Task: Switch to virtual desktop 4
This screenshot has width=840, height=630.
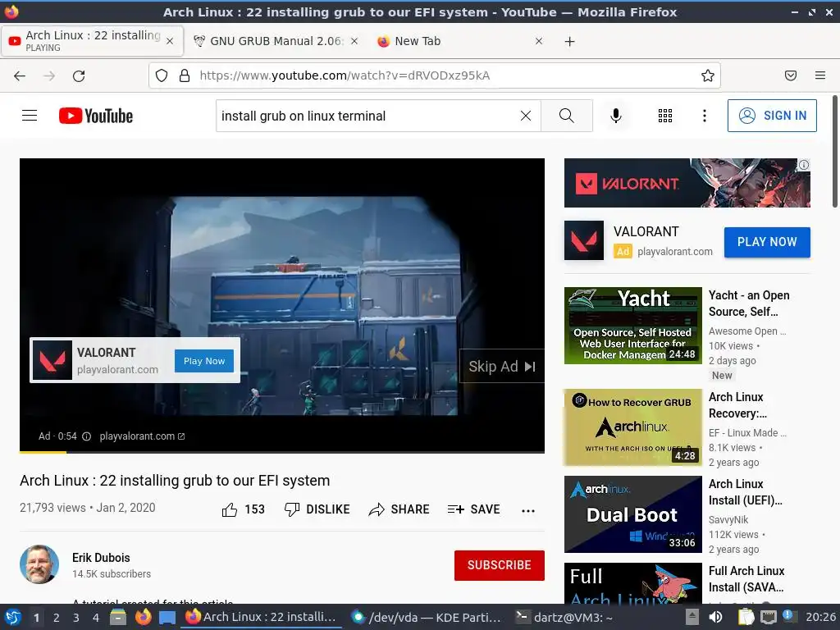Action: (96, 618)
